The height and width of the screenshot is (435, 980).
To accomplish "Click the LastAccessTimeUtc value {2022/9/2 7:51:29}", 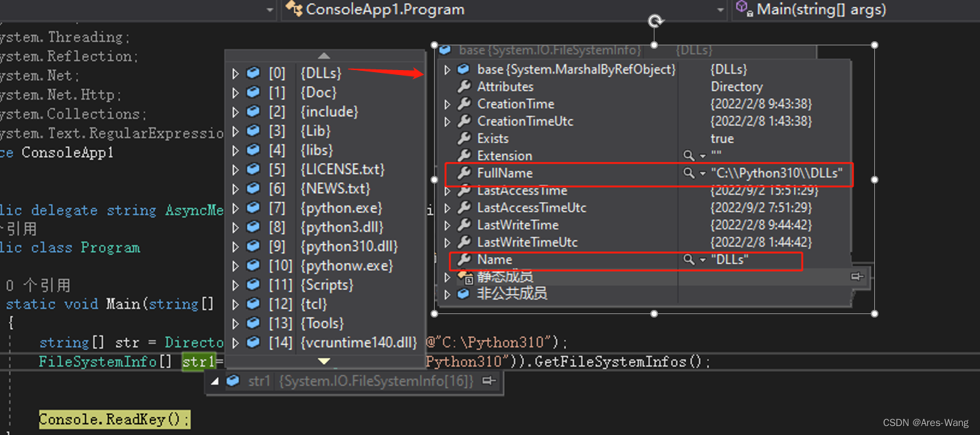I will [761, 208].
